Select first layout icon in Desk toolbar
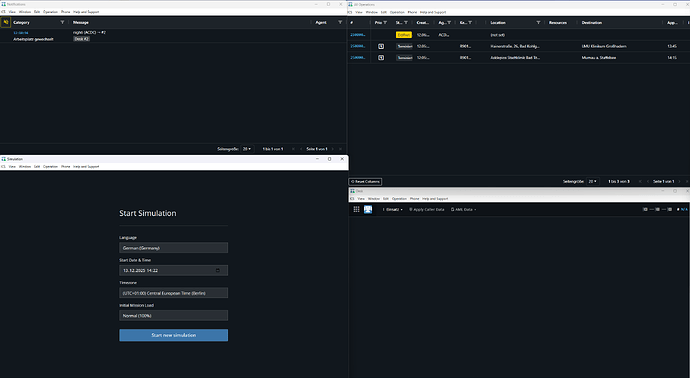 coord(646,209)
